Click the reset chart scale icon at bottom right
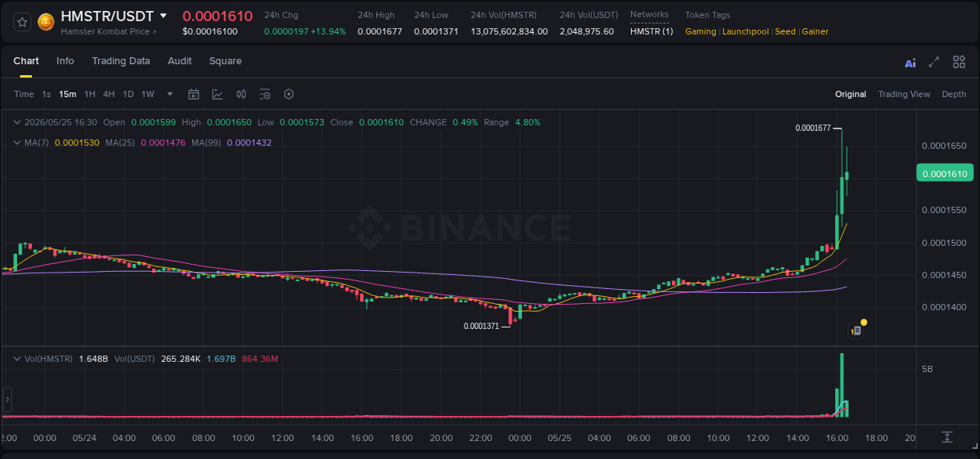 pyautogui.click(x=947, y=437)
